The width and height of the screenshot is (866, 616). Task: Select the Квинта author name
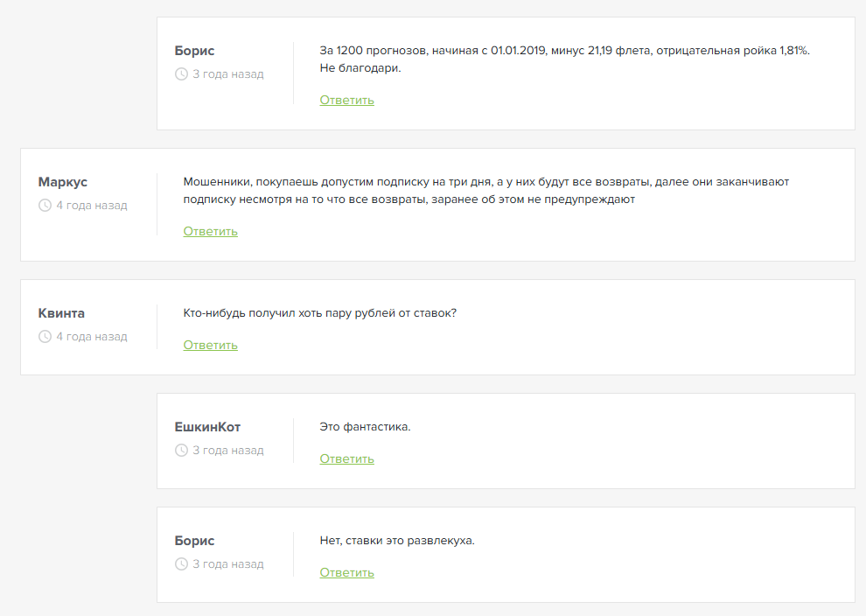pyautogui.click(x=61, y=313)
